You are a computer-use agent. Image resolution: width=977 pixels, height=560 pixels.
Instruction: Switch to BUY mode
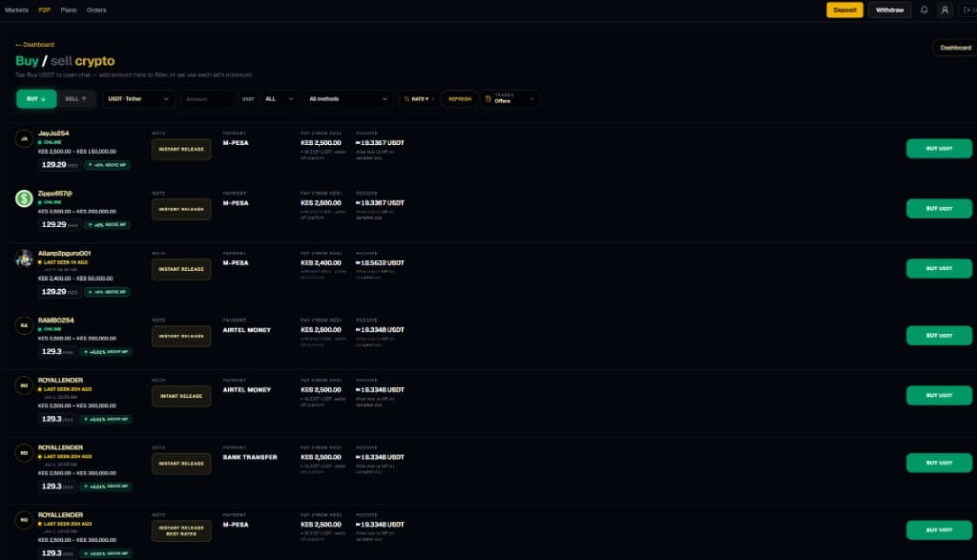pos(36,99)
